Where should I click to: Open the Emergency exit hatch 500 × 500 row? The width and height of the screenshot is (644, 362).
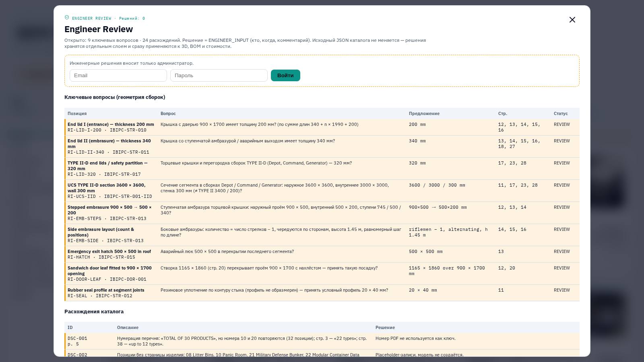click(x=322, y=254)
